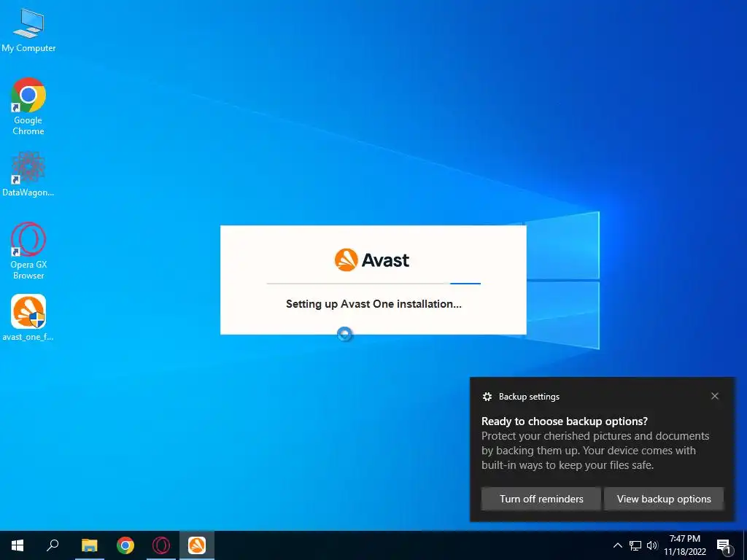747x560 pixels.
Task: Open the Action Center notification icon
Action: coord(724,546)
